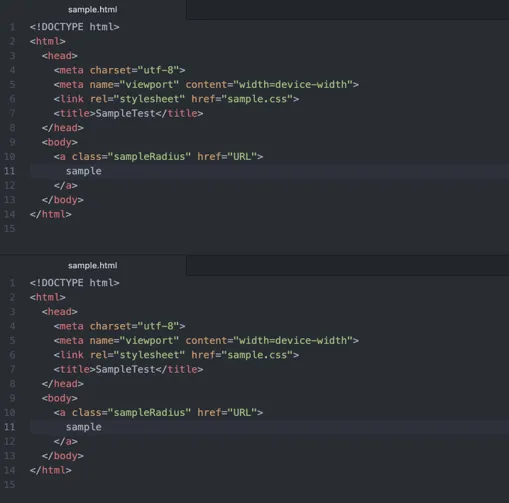Click the SampleTest title text in upper editor

(x=125, y=113)
